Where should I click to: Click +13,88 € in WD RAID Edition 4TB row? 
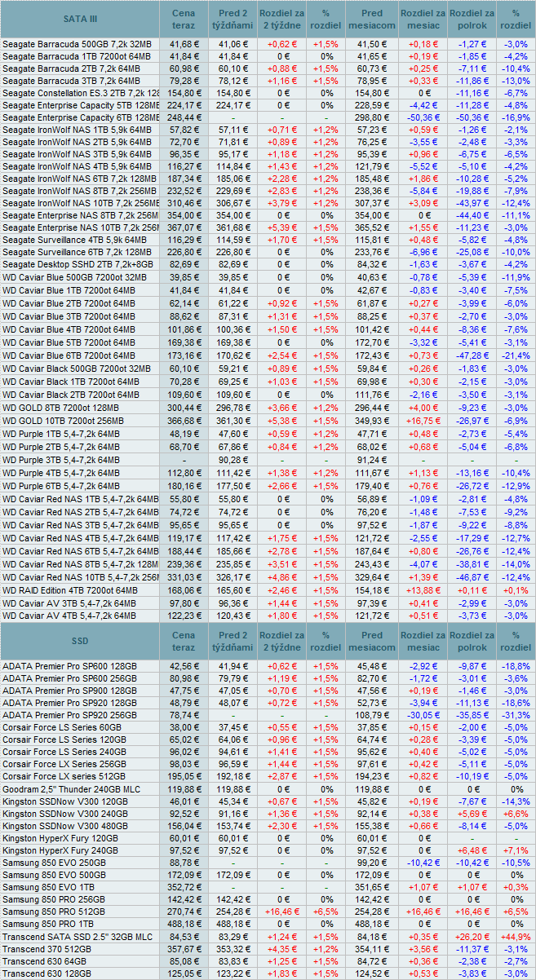click(423, 590)
